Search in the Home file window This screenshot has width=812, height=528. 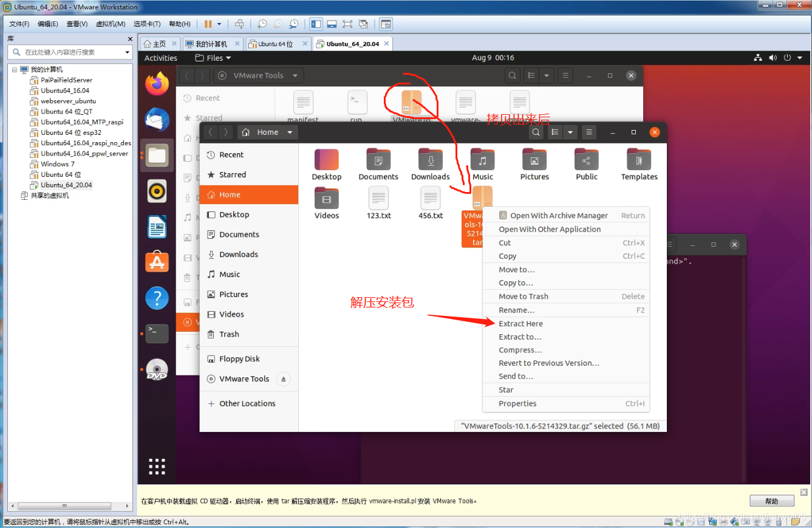click(x=536, y=132)
